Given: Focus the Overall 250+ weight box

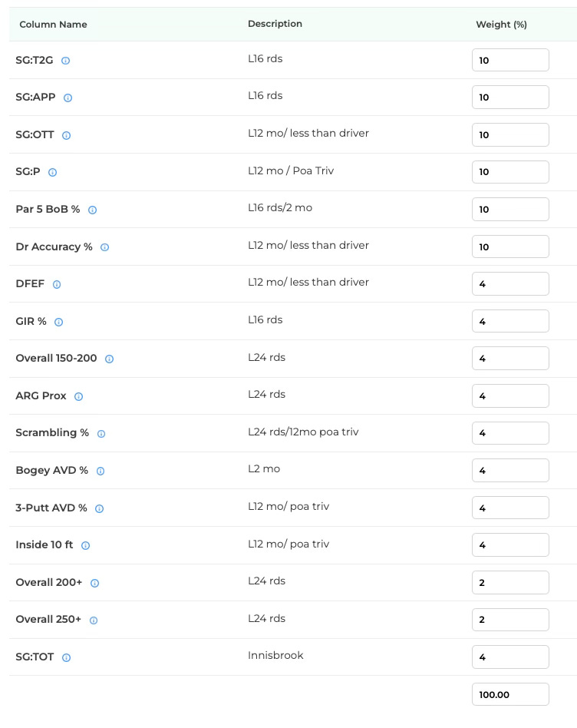Looking at the screenshot, I should click(x=510, y=620).
